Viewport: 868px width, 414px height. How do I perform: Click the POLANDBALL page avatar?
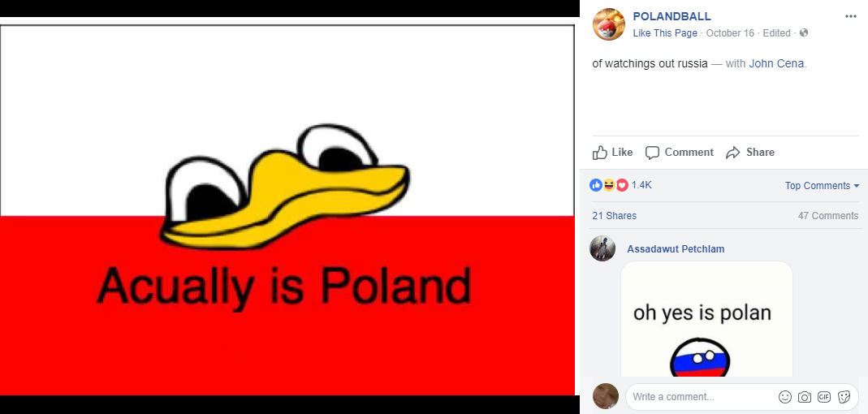point(609,24)
